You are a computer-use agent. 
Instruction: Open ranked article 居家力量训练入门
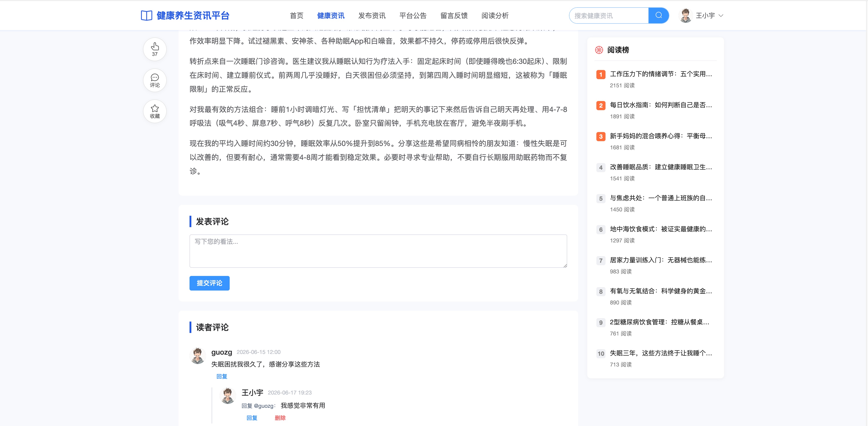(661, 260)
